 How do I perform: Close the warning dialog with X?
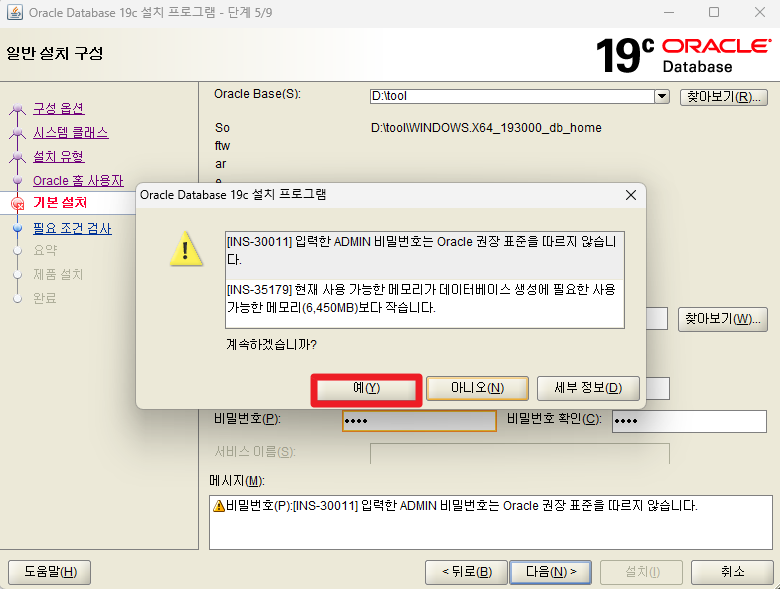pos(631,196)
